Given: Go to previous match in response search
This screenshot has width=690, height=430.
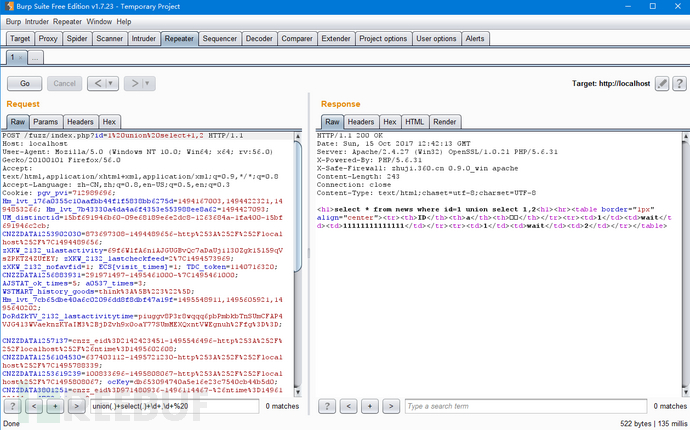Looking at the screenshot, I should tap(348, 406).
